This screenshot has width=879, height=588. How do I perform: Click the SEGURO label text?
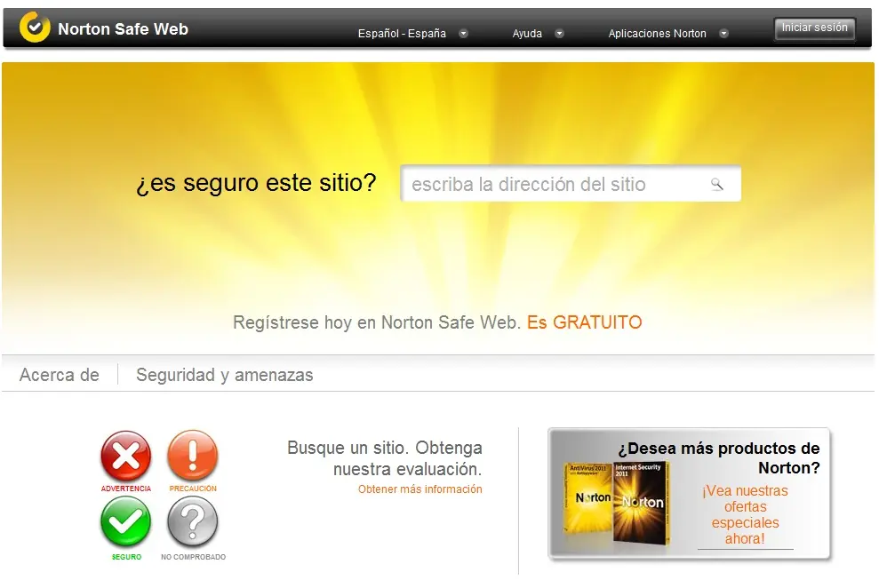tap(127, 557)
